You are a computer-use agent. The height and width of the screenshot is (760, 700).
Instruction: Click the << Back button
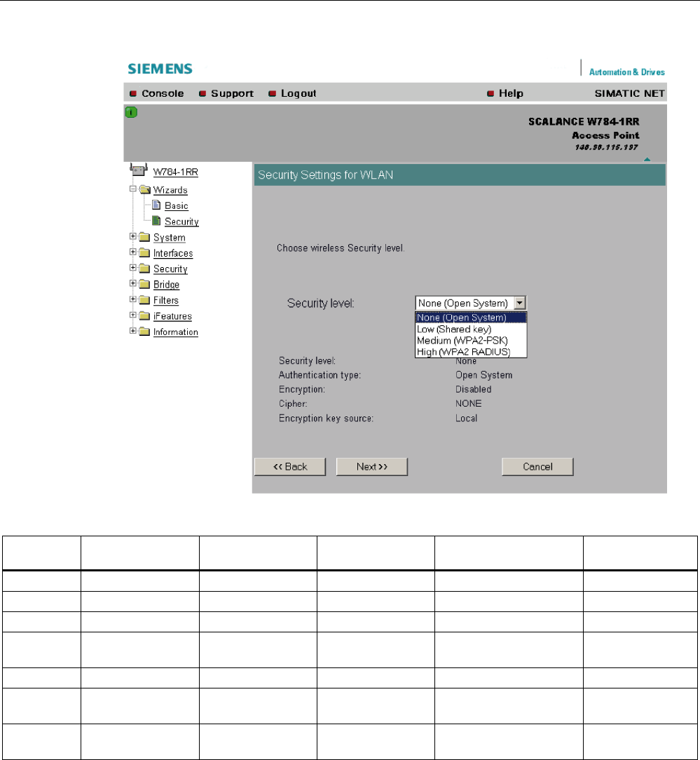pyautogui.click(x=290, y=467)
